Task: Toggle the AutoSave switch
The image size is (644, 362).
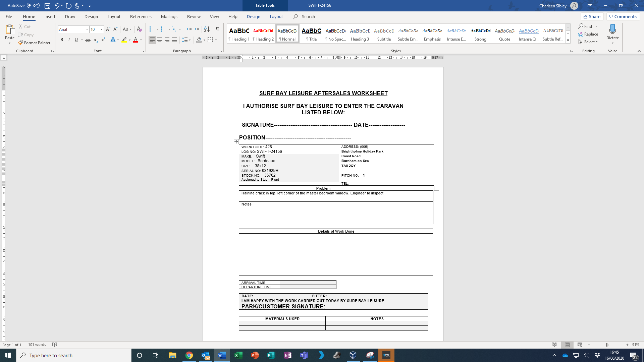Action: 33,6
